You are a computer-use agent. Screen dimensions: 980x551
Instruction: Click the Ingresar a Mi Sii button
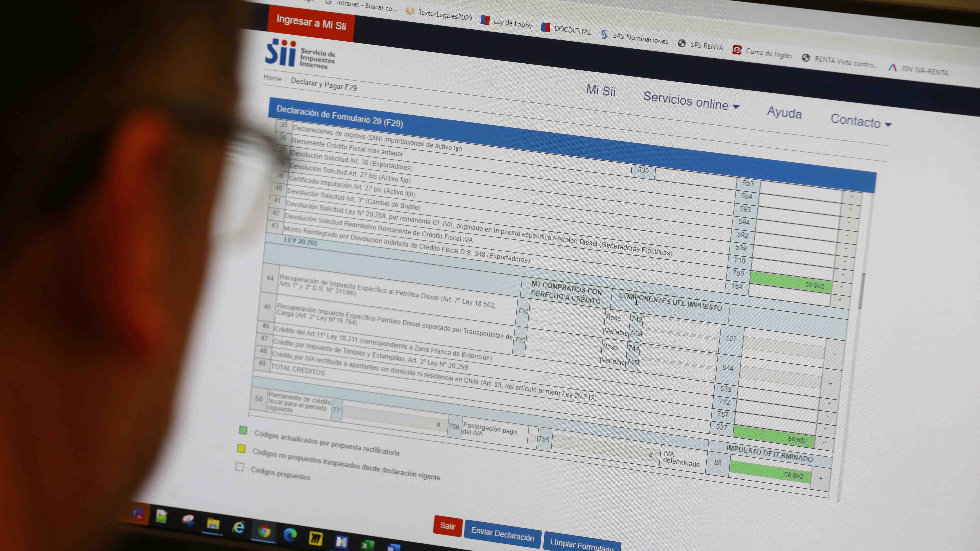[x=311, y=23]
